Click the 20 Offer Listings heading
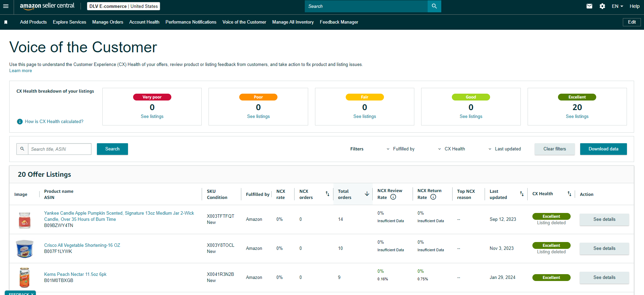This screenshot has height=295, width=644. (44, 174)
